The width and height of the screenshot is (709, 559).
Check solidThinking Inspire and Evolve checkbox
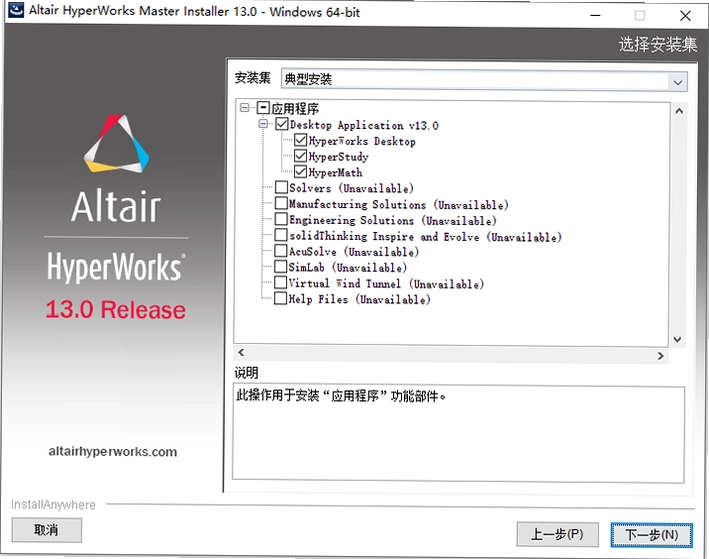(281, 235)
